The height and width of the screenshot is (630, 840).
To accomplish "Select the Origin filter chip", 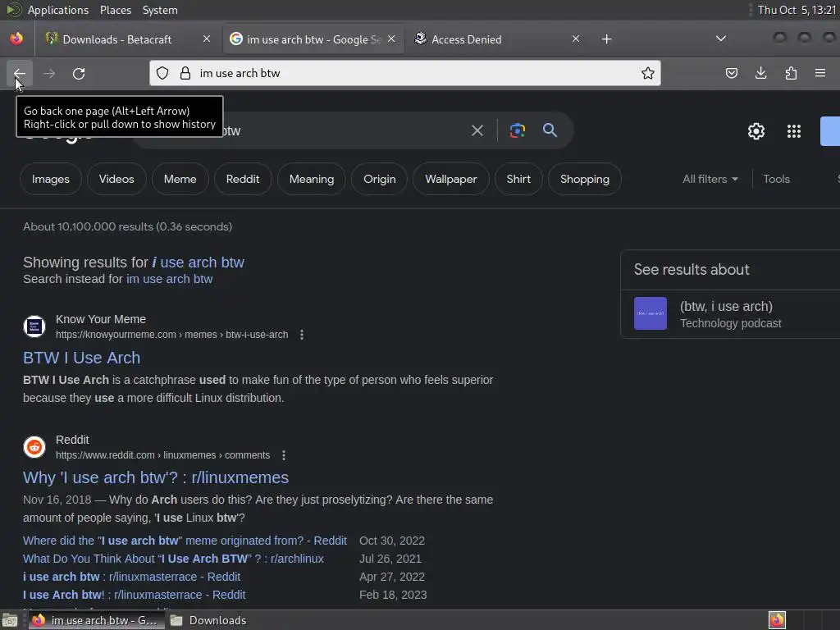I will 379,179.
